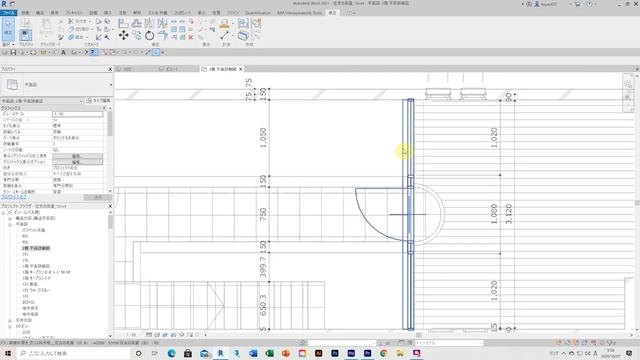The image size is (640, 360).
Task: Toggle Thin Lines in quick access toolbar
Action: click(x=93, y=52)
